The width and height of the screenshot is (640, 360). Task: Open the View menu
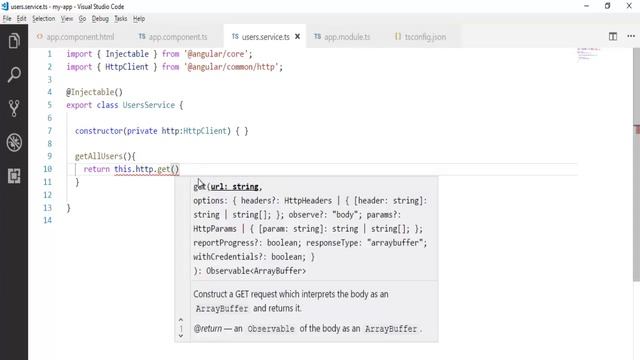pos(67,19)
